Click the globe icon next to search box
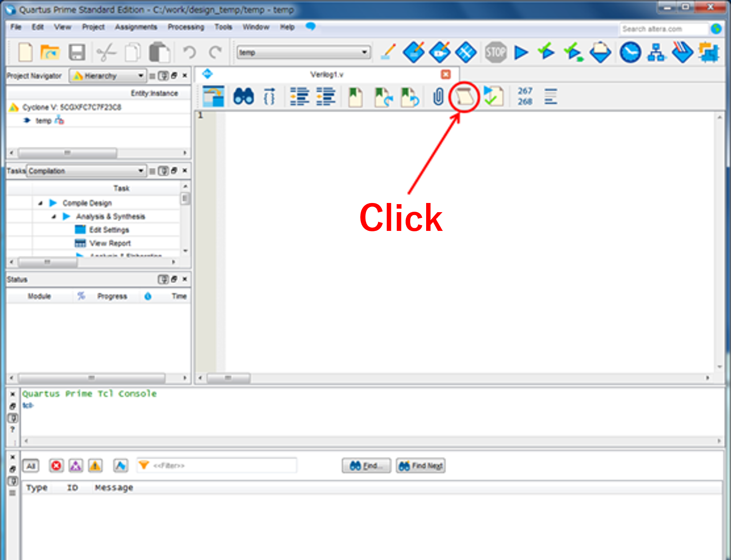Viewport: 731px width, 560px height. [716, 29]
